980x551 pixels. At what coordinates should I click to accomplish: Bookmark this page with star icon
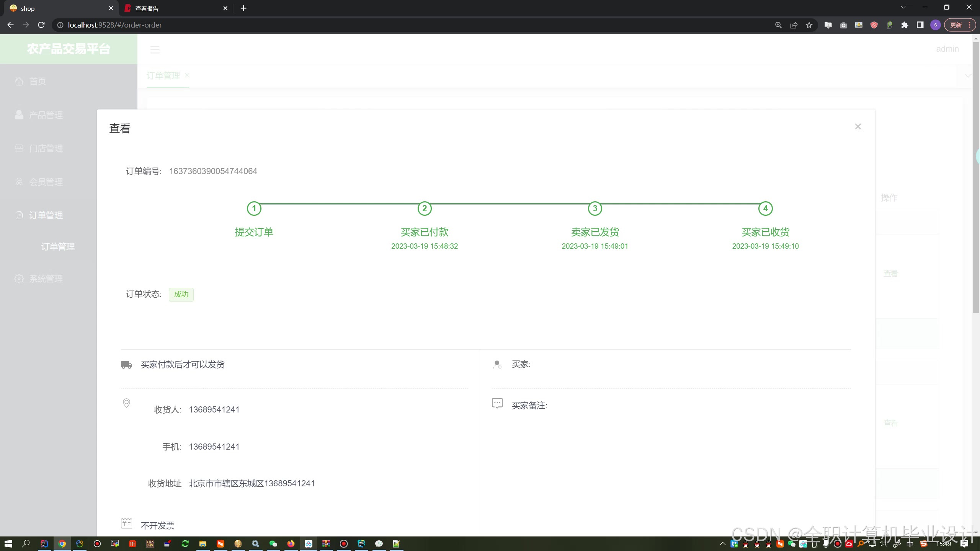(x=809, y=25)
